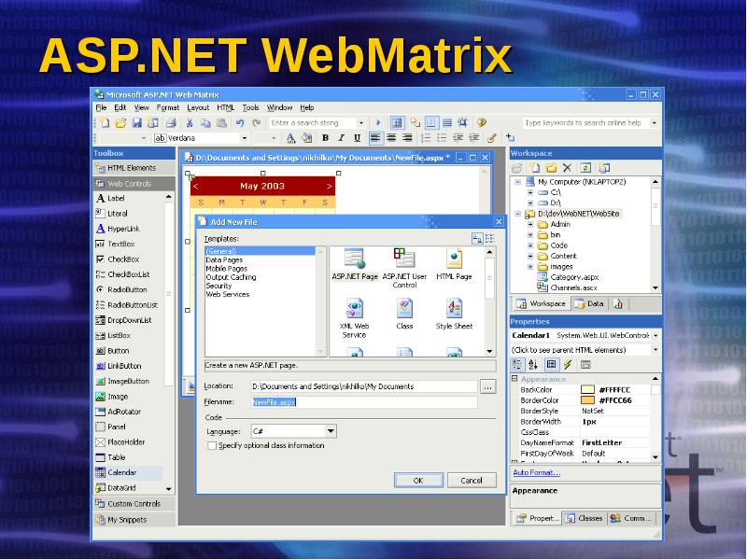Click Cancel in Add New File dialog
Screen dimensions: 747x560
coord(472,481)
